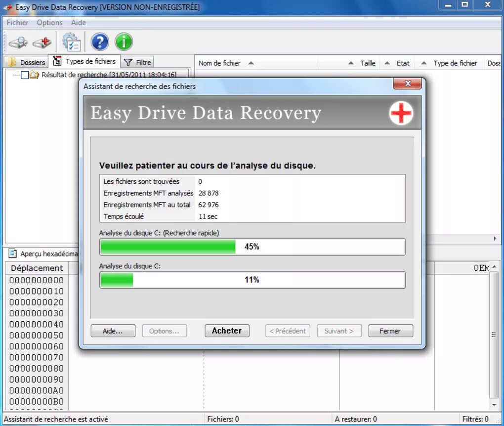The width and height of the screenshot is (504, 426).
Task: Click hex offset row 0000000010
Action: click(x=37, y=291)
